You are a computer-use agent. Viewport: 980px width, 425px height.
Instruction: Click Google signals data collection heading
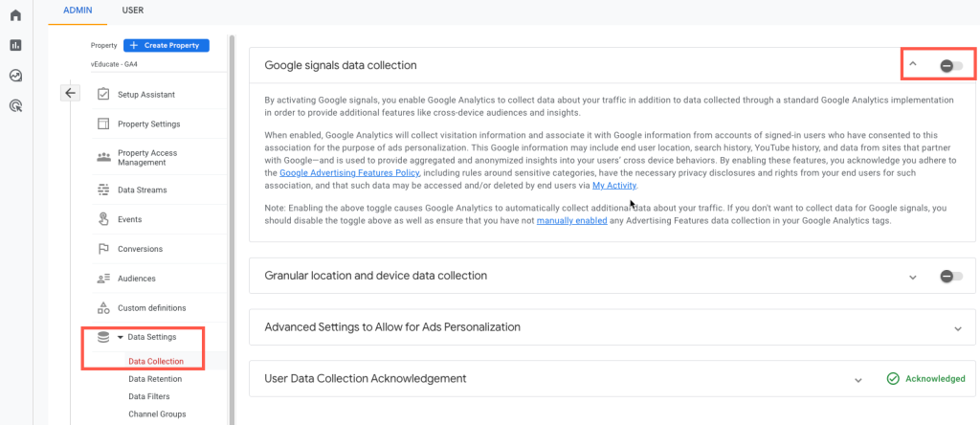341,65
